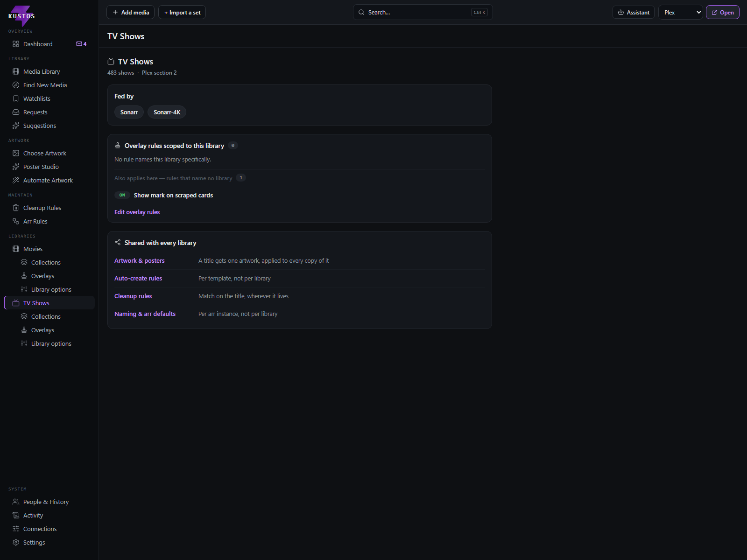Click the Sonarr-4K chip

[x=167, y=112]
